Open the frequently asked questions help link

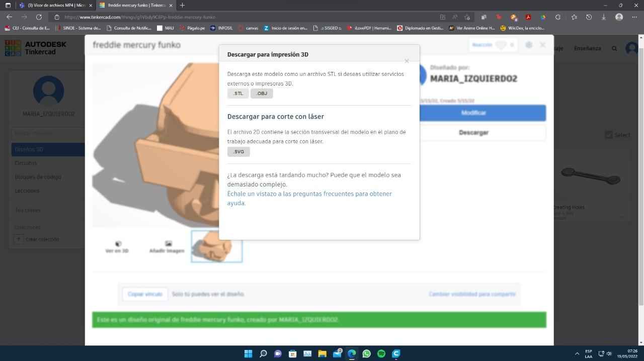(309, 199)
